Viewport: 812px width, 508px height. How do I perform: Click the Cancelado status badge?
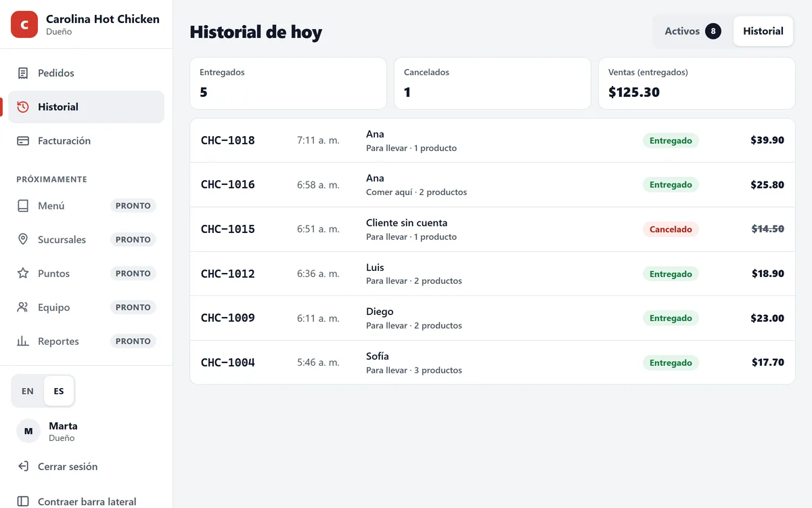click(671, 230)
